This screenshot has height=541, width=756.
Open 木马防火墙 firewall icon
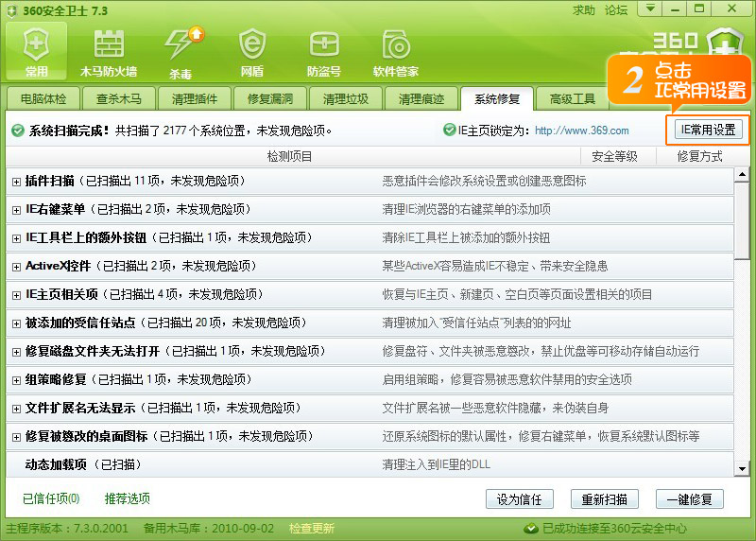(x=109, y=51)
